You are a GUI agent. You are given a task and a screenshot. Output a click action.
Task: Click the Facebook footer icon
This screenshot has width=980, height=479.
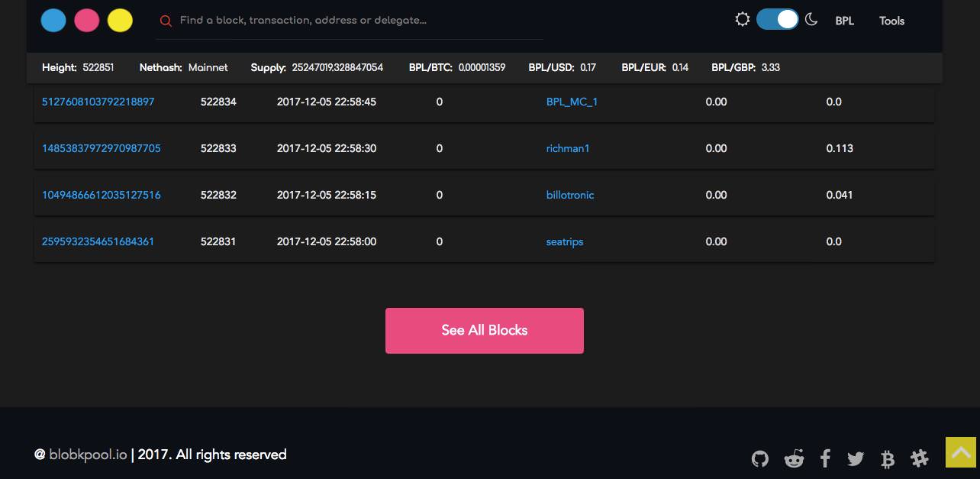click(825, 458)
